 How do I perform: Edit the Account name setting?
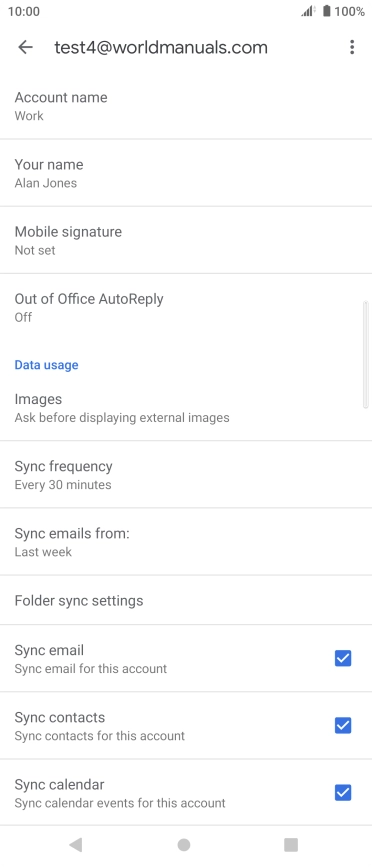(x=186, y=106)
